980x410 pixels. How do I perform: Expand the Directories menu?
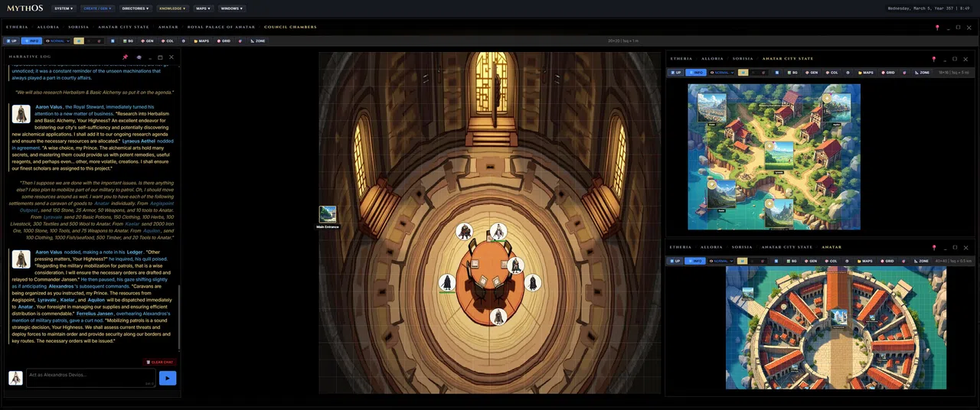click(x=136, y=8)
